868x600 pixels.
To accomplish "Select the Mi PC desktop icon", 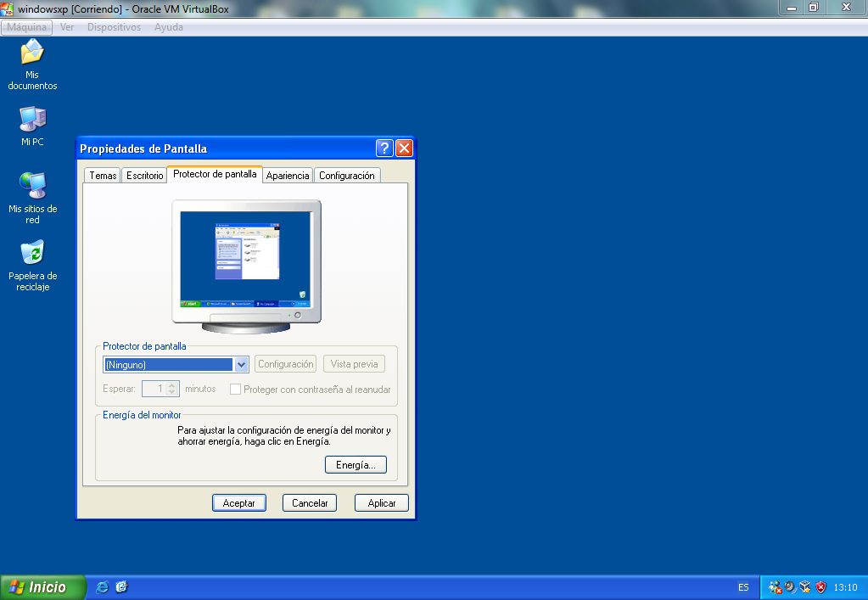I will click(32, 126).
